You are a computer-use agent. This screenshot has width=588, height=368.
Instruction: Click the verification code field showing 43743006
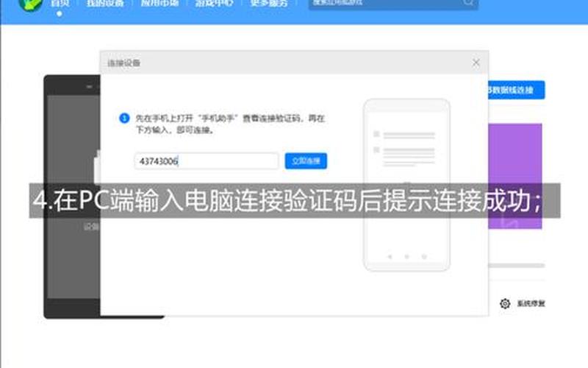(207, 161)
